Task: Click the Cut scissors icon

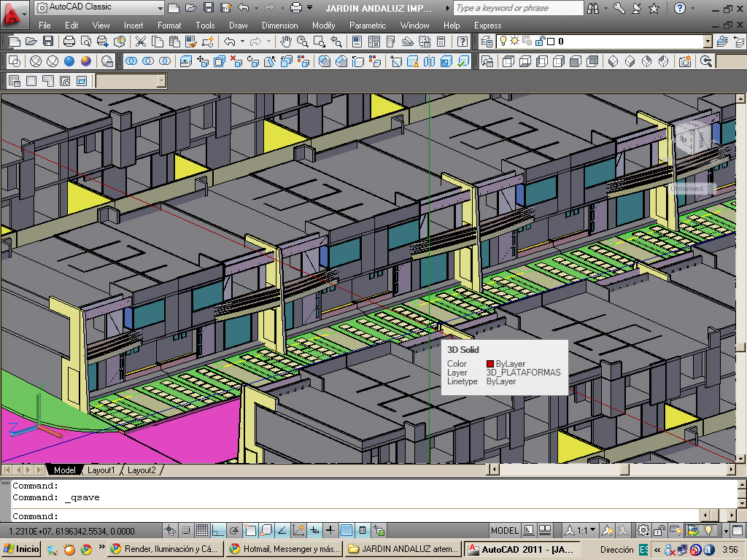Action: coord(139,42)
